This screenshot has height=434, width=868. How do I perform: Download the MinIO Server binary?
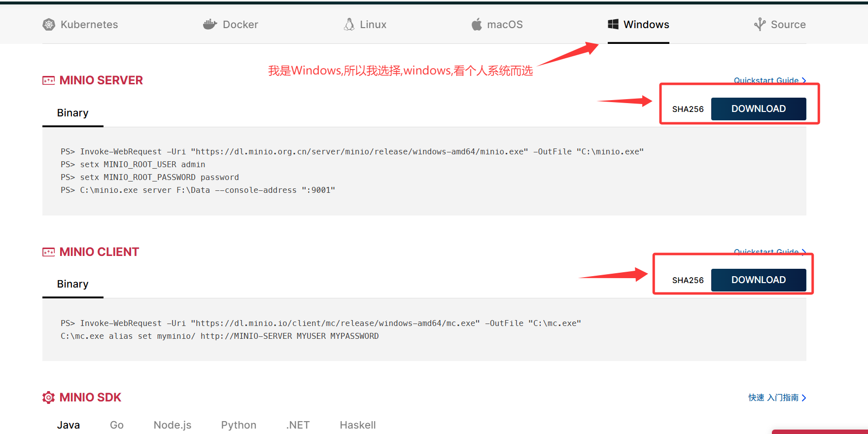(759, 108)
